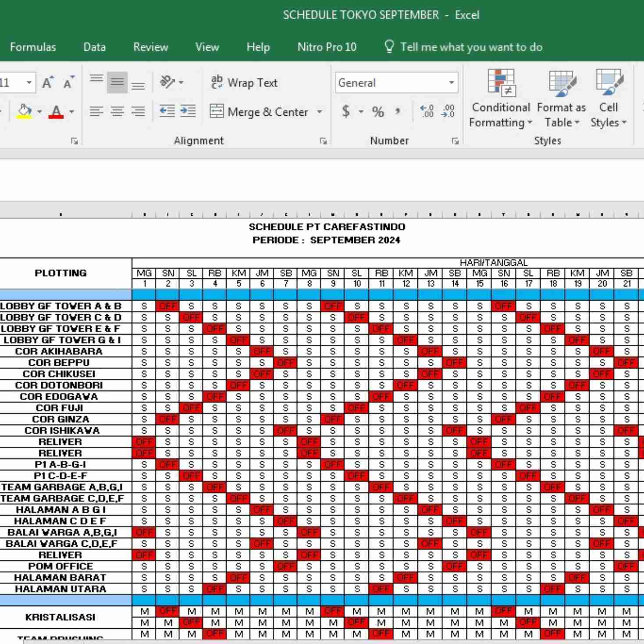Image resolution: width=644 pixels, height=644 pixels.
Task: Click Tell me what you want to do
Action: (463, 47)
